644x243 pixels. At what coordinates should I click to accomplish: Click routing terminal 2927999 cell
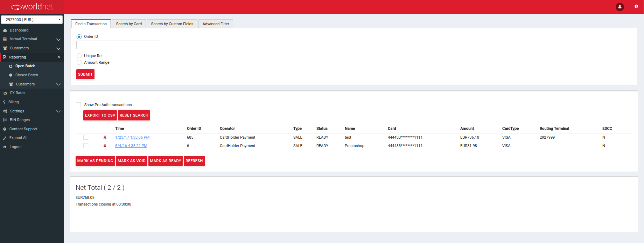coord(547,138)
